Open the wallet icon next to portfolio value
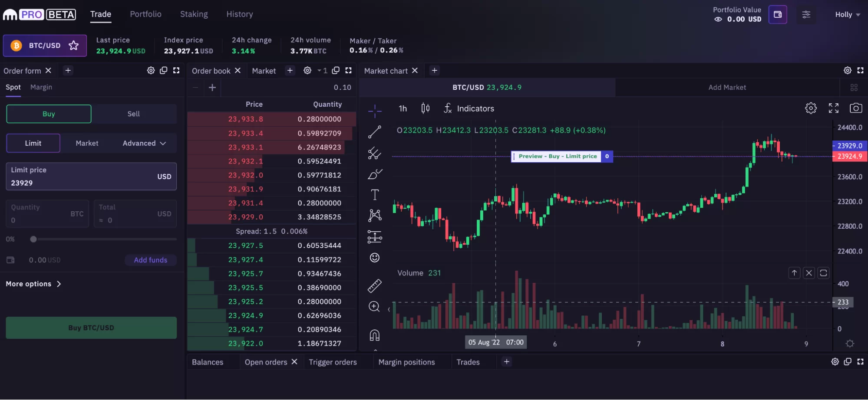 tap(778, 14)
